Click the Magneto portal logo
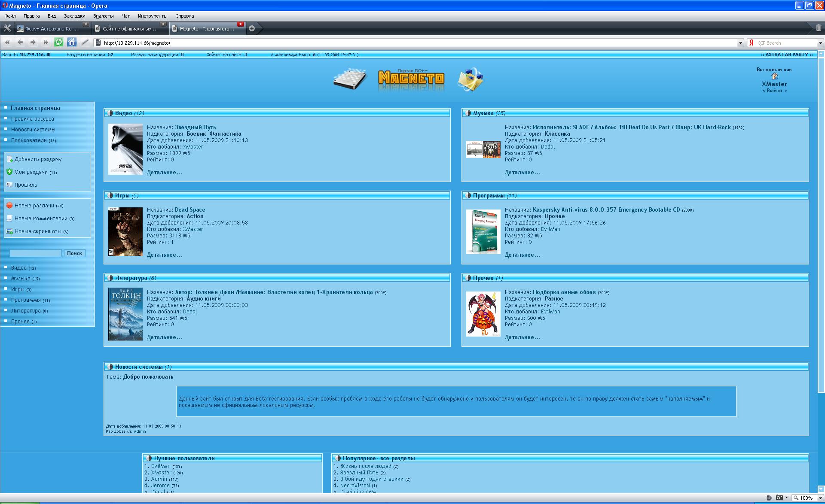Image resolution: width=825 pixels, height=504 pixels. [411, 79]
